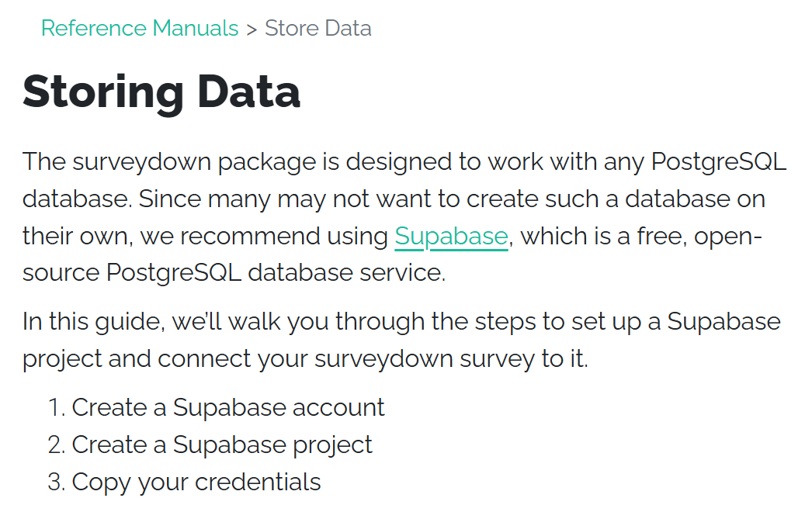Open the Reference Manuals breadcrumb link
812x505 pixels.
click(140, 29)
